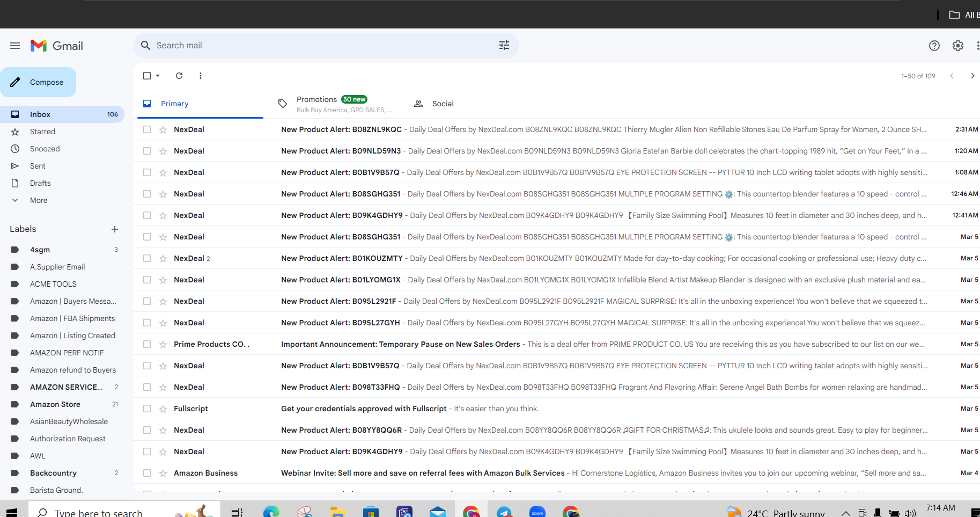Star the B098T33FHQ NexDeal email
This screenshot has height=517, width=980.
pos(163,387)
